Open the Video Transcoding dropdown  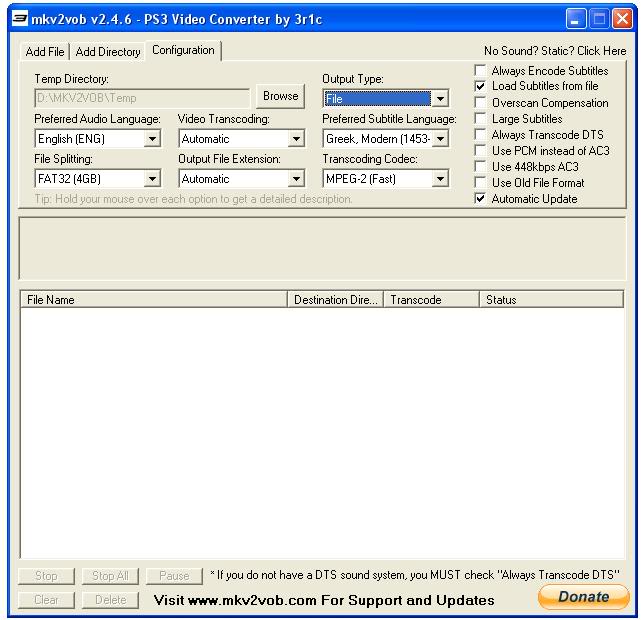tap(242, 139)
